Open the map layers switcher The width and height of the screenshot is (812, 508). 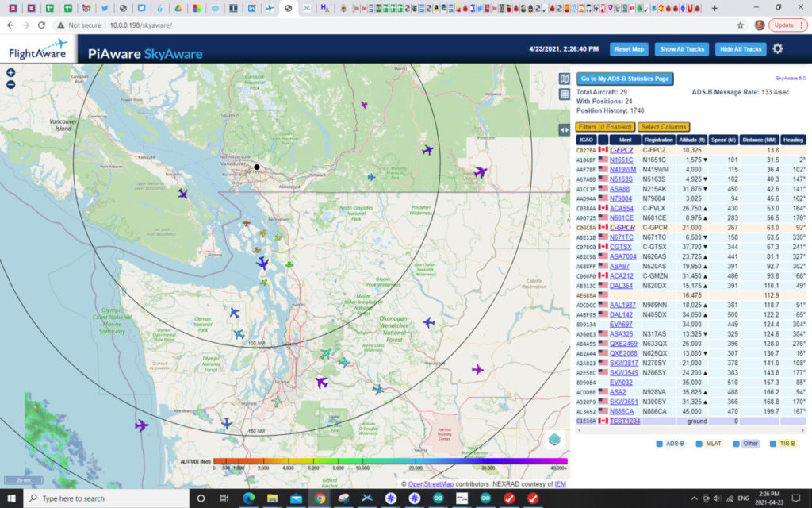pos(554,439)
